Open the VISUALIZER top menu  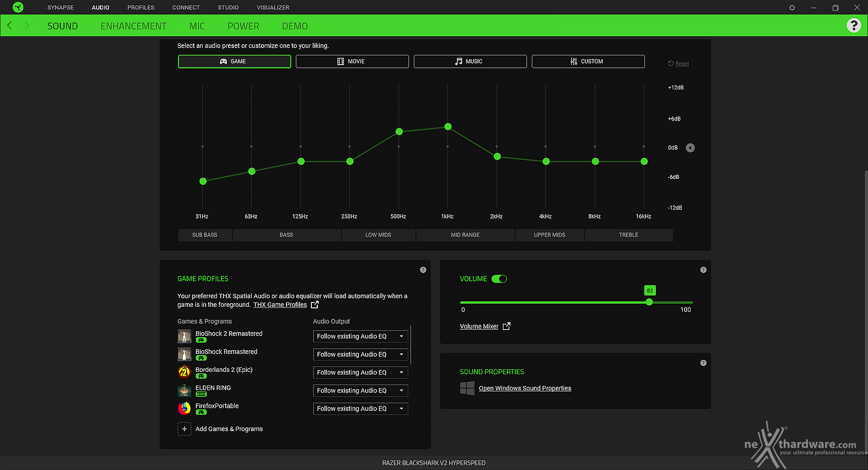(273, 8)
